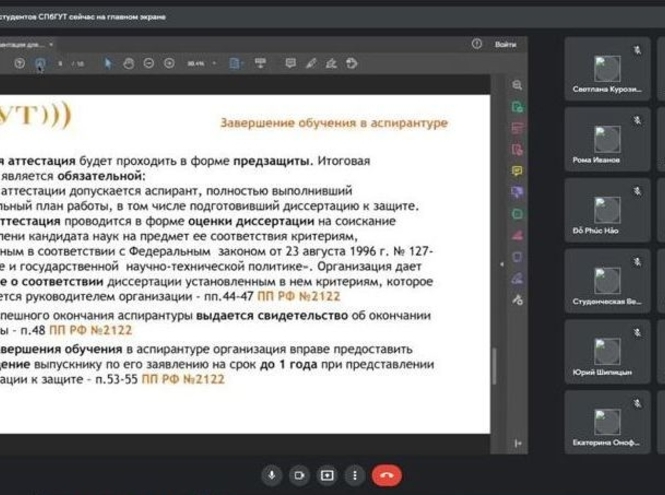This screenshot has width=665, height=495.
Task: Open ПП РФ №2122 link after пп.44-47
Action: (x=299, y=296)
